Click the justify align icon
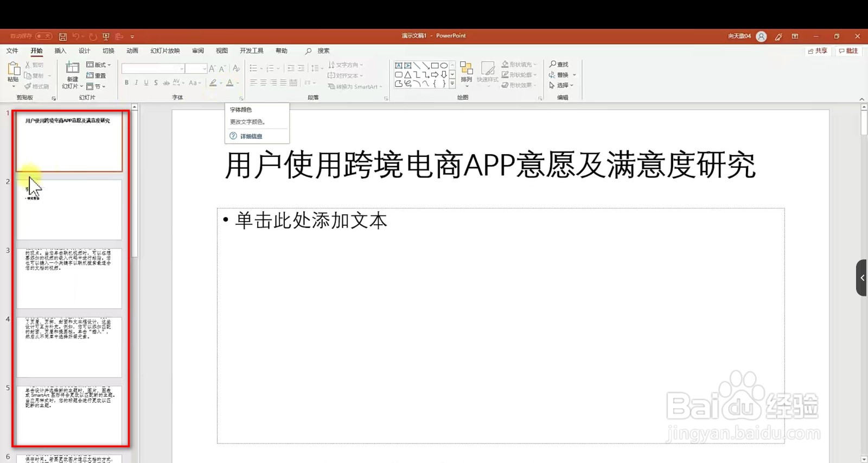The width and height of the screenshot is (868, 463). (283, 83)
